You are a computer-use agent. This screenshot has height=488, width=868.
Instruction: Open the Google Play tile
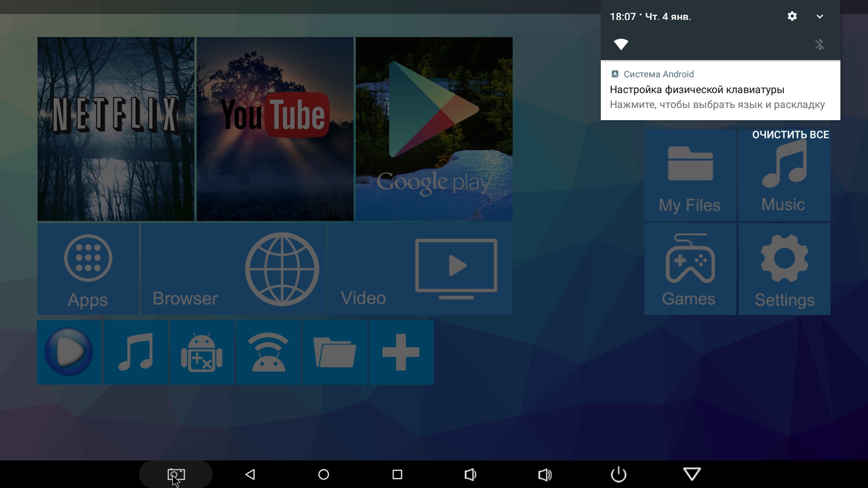(434, 129)
